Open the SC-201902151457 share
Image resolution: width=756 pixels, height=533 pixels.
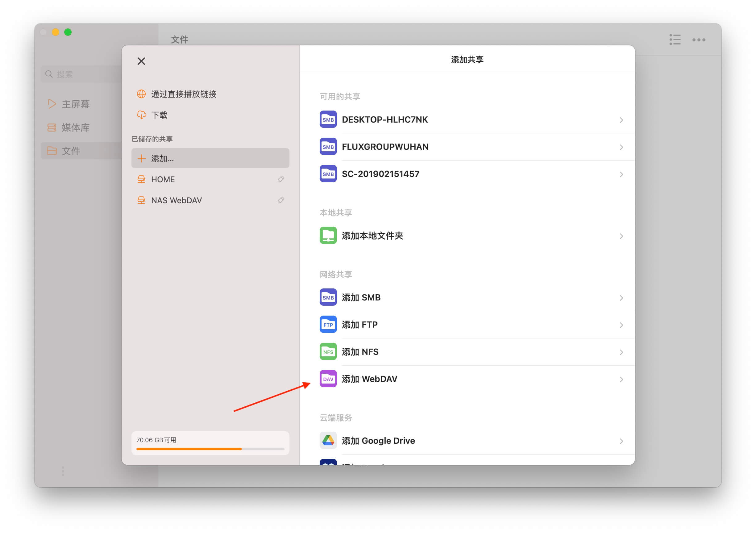coord(380,174)
